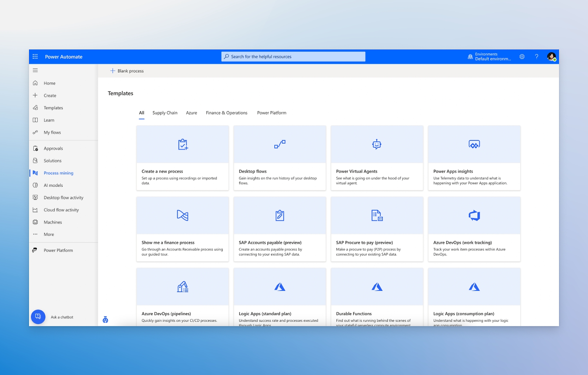Open the app launcher waffle icon

point(35,56)
